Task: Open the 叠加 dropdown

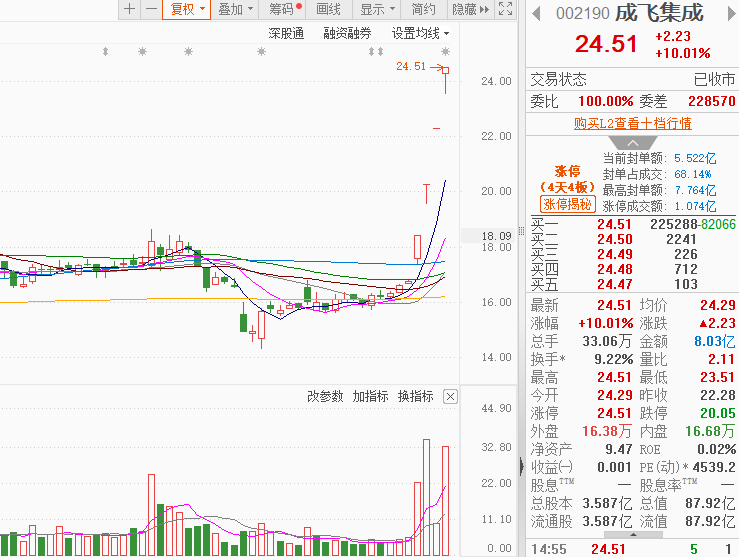Action: 235,9
